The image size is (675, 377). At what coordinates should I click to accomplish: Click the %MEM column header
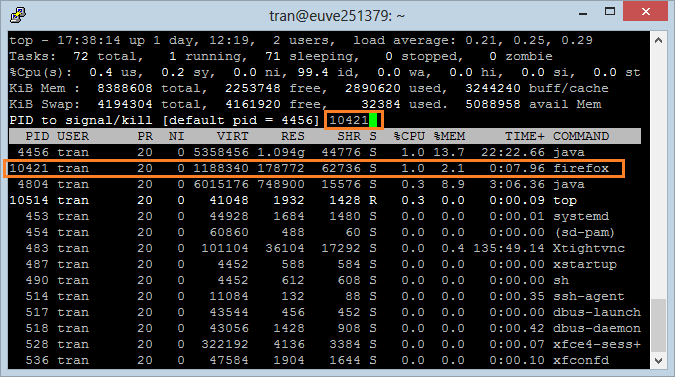coord(449,136)
